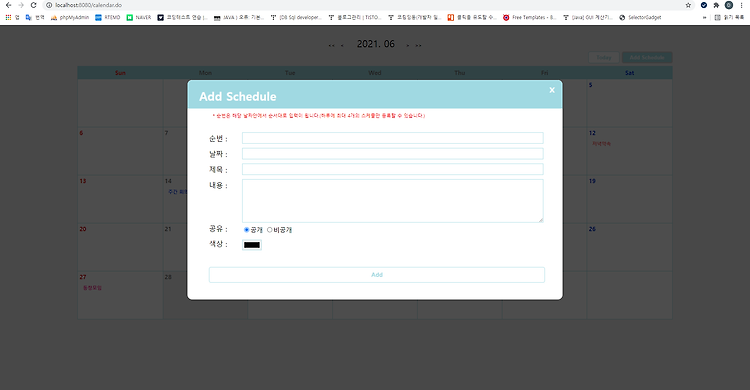This screenshot has height=390, width=750.
Task: Click the 내용 text area
Action: tap(393, 201)
